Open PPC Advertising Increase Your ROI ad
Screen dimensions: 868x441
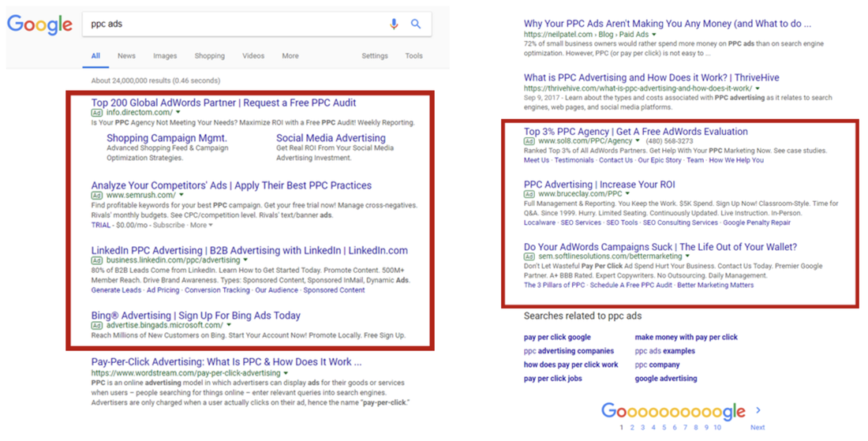600,185
